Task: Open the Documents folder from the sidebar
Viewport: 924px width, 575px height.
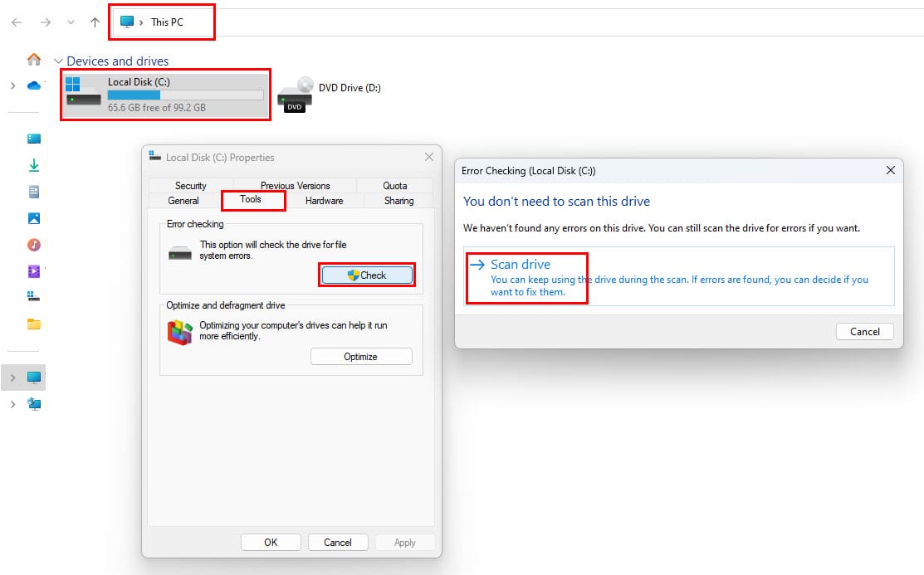Action: point(33,192)
